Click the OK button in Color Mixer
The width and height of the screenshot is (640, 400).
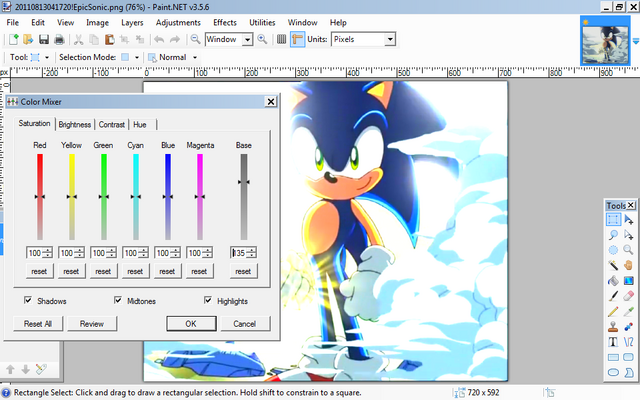coord(191,324)
